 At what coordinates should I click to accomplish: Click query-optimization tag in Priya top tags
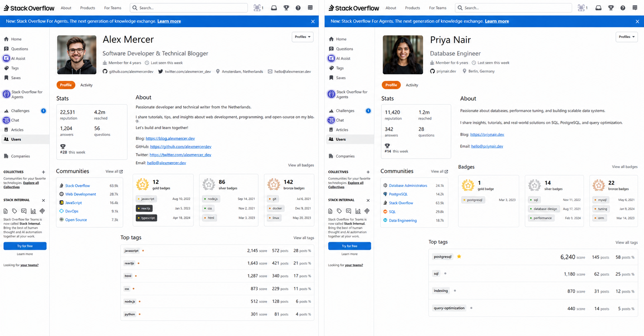(x=449, y=308)
